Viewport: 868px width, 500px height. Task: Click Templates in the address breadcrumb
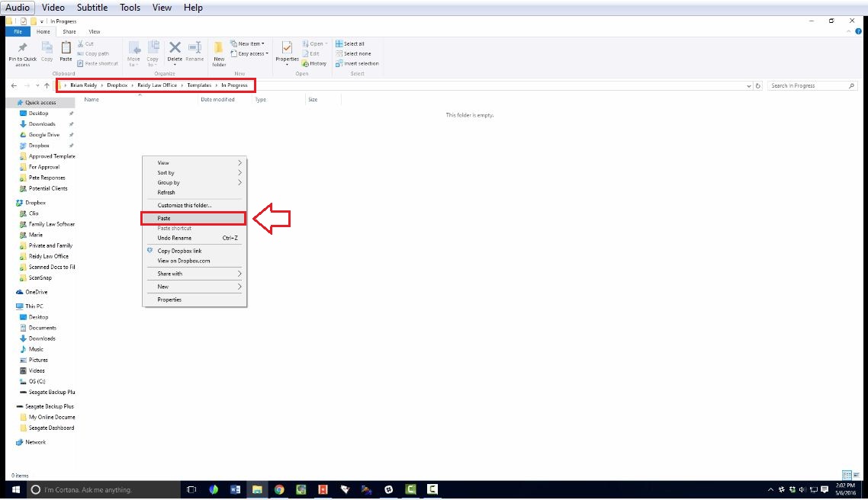click(x=199, y=85)
